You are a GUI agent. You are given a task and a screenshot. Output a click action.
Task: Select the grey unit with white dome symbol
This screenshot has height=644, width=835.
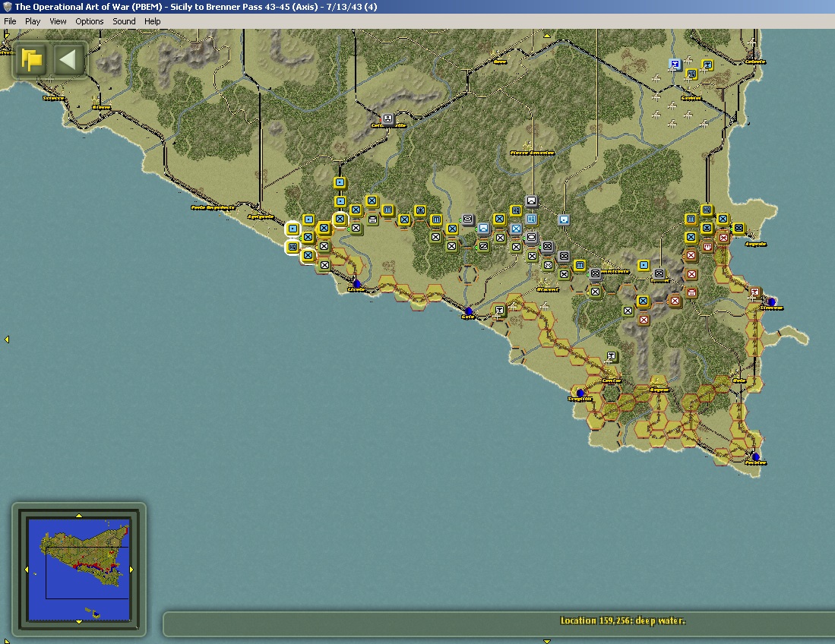tap(531, 200)
